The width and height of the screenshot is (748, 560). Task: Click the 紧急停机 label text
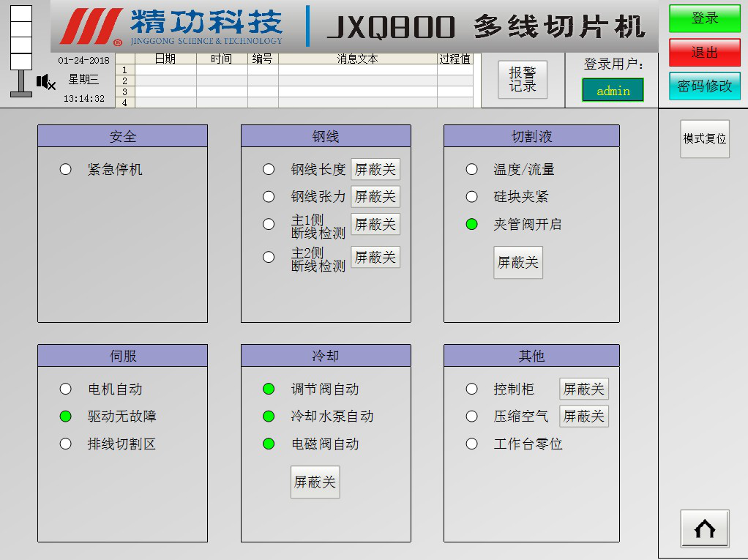(x=115, y=169)
